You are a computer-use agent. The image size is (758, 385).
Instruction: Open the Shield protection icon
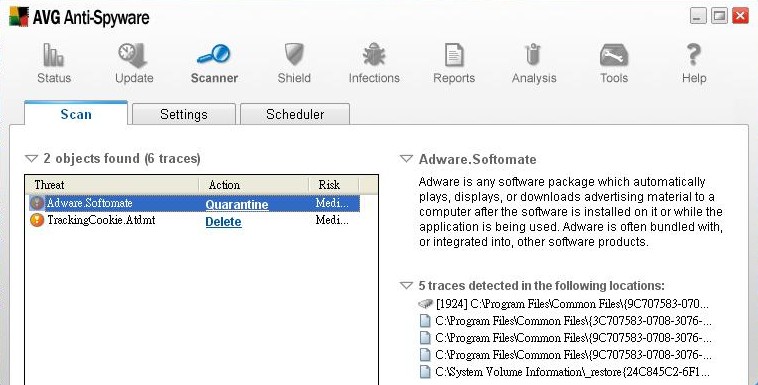point(294,54)
